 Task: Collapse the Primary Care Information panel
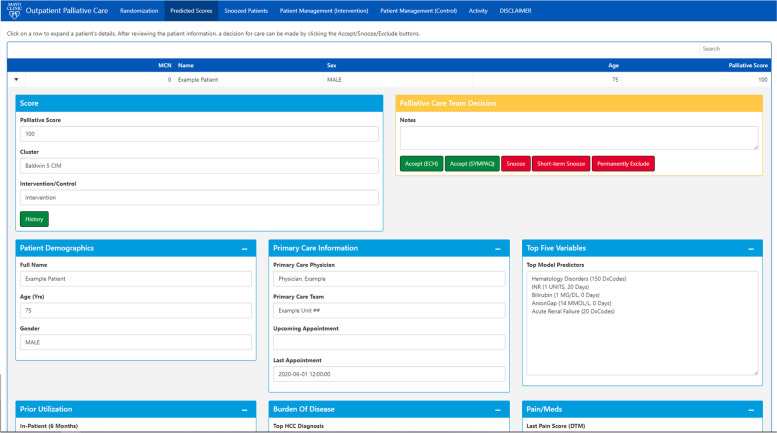pyautogui.click(x=498, y=248)
